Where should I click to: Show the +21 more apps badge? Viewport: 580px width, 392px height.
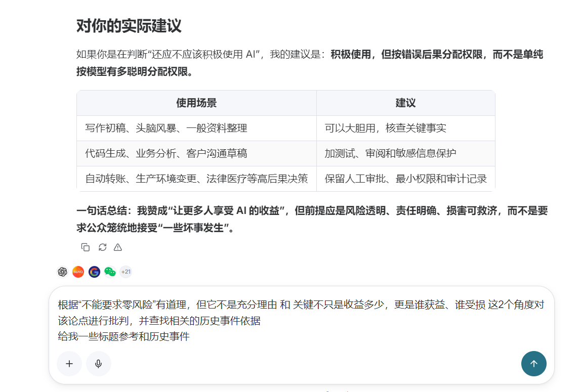(126, 272)
